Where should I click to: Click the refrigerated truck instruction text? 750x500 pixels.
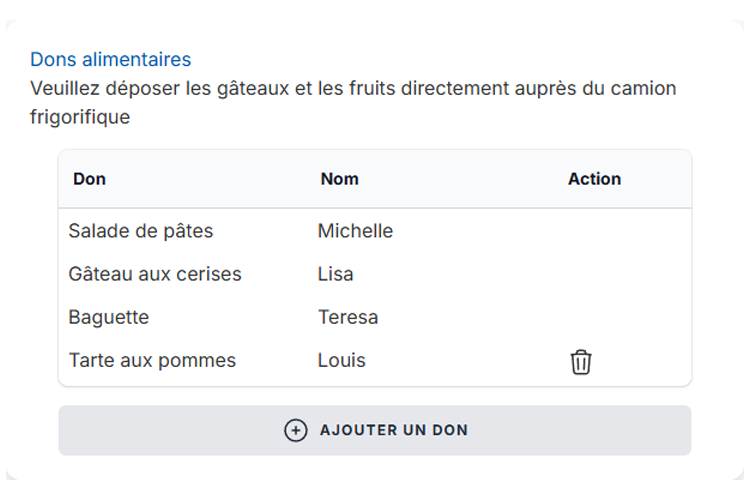click(352, 89)
